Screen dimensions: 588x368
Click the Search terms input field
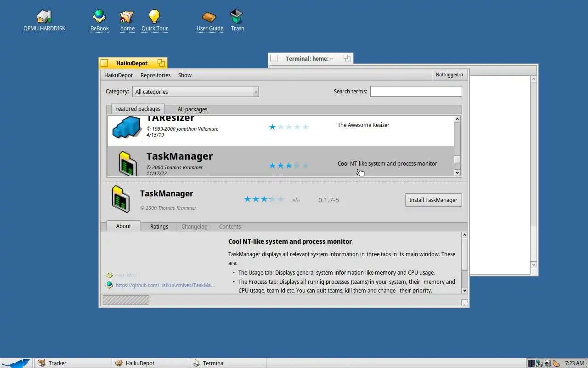click(416, 91)
